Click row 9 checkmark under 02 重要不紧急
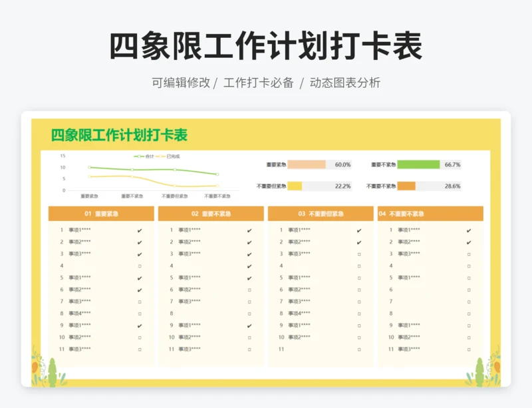The width and height of the screenshot is (532, 408). click(249, 325)
